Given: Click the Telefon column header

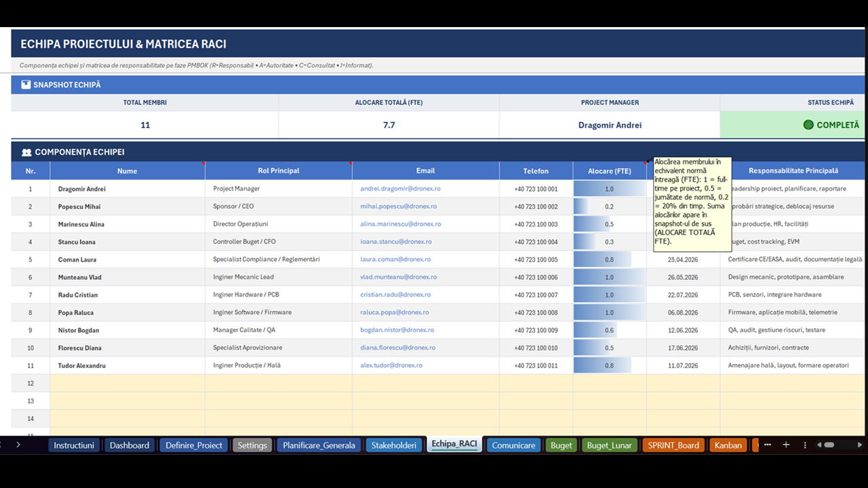Looking at the screenshot, I should pos(536,171).
